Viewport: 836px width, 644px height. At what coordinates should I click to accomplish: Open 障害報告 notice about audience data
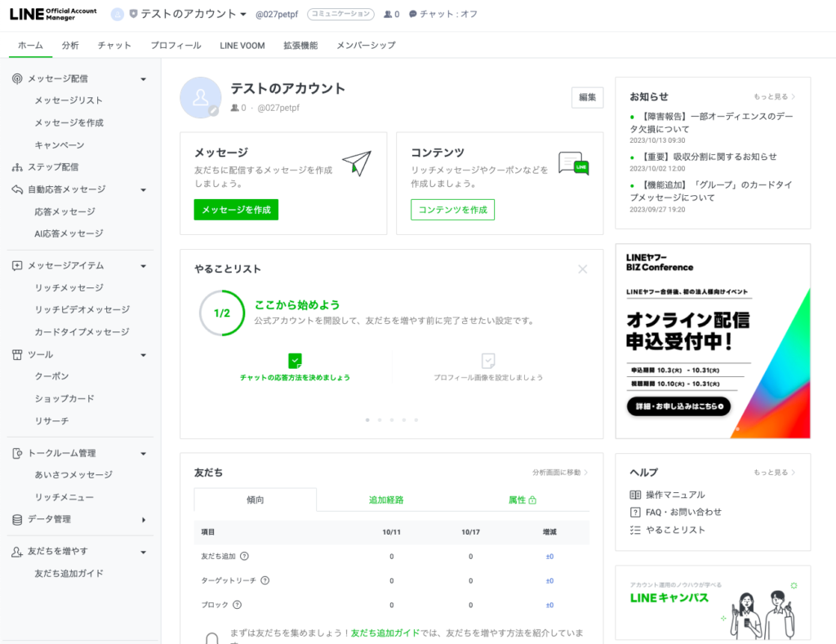click(711, 122)
